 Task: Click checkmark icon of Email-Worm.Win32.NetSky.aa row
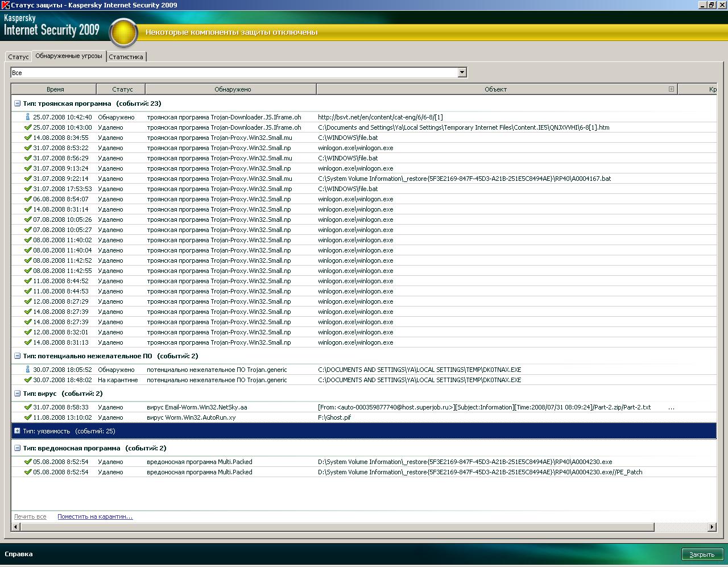[28, 407]
